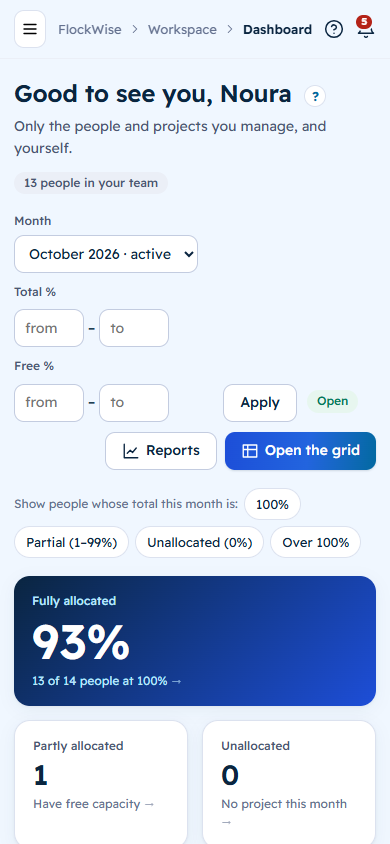Click the Total % from field
Viewport: 390px width, 844px height.
coord(49,328)
